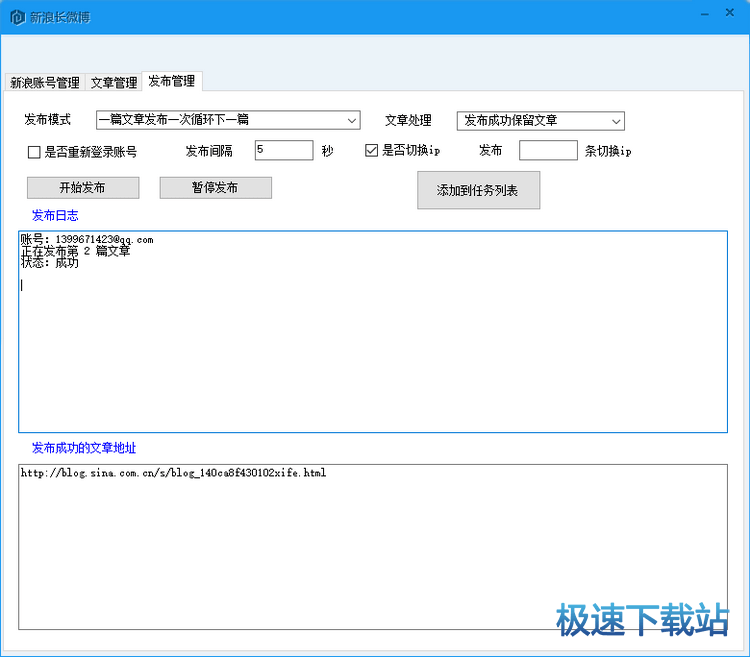Open the 文章管理 tab
Screen dimensions: 750x657
click(x=114, y=83)
